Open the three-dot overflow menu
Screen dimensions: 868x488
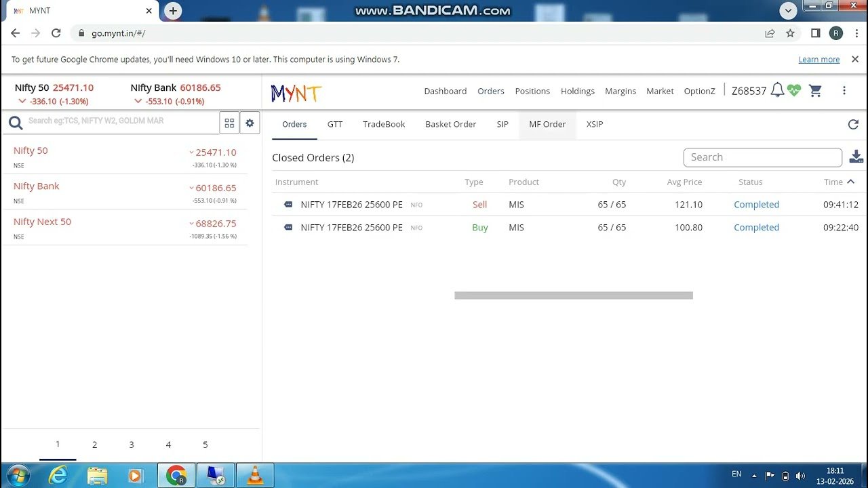(844, 90)
